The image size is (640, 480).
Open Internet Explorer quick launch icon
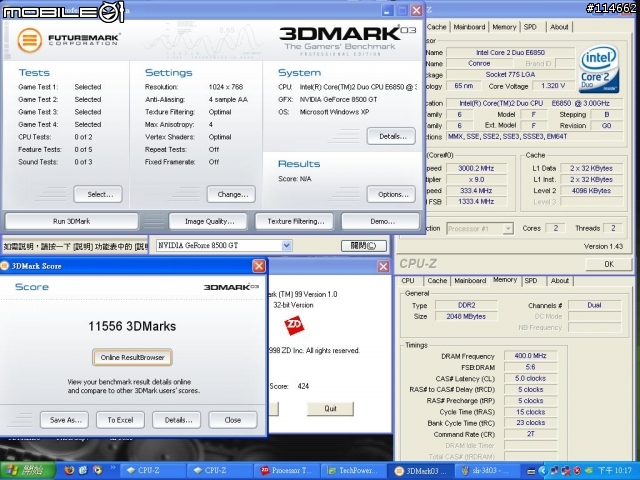(x=83, y=470)
